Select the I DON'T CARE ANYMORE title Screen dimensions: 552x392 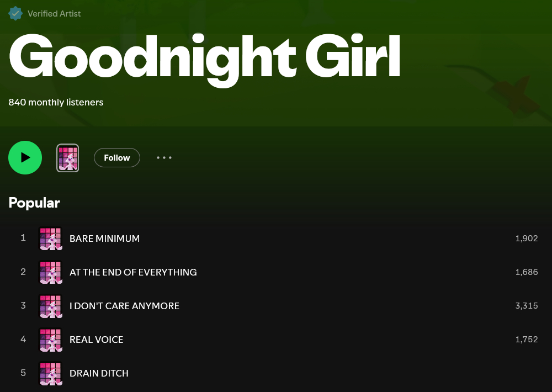124,306
